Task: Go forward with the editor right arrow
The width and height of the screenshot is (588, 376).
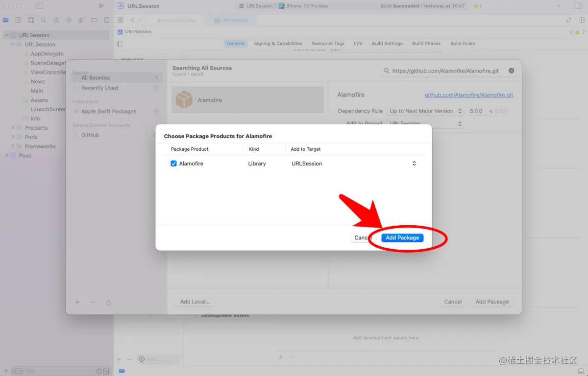Action: [x=141, y=20]
